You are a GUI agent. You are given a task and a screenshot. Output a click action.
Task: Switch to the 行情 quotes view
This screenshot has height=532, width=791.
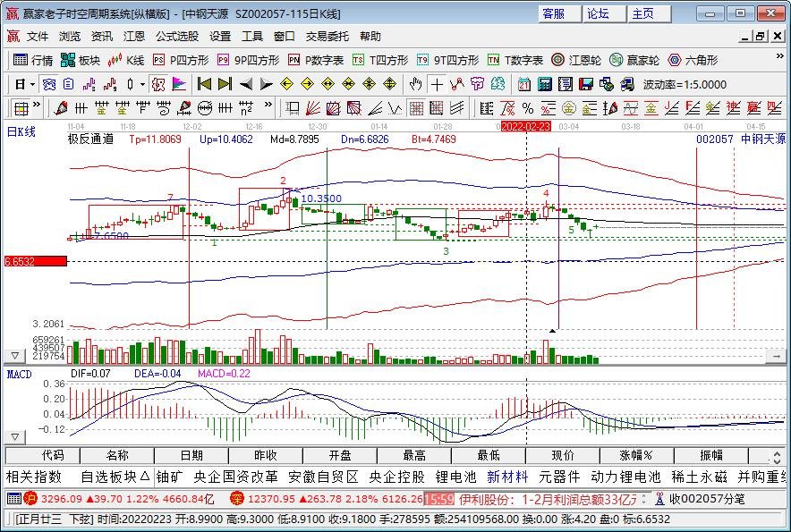(33, 60)
